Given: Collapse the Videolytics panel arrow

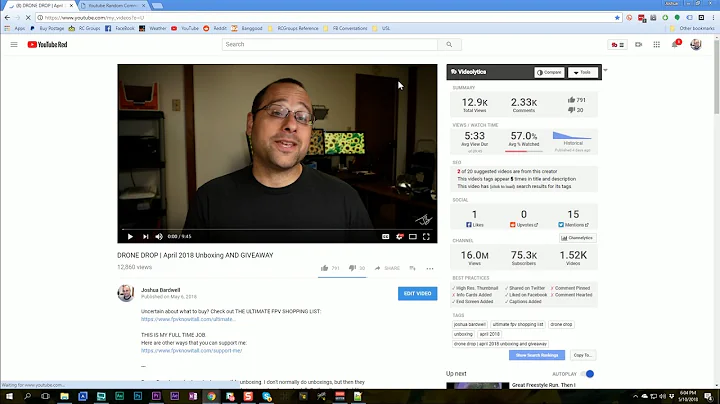Looking at the screenshot, I should (605, 70).
